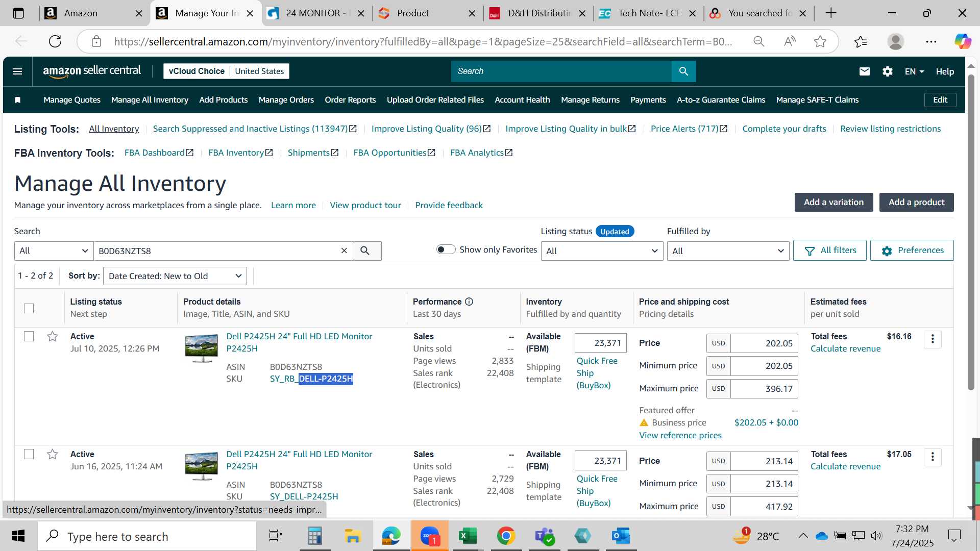The height and width of the screenshot is (551, 980).
Task: Open Account Health in the nav bar
Action: pyautogui.click(x=522, y=100)
